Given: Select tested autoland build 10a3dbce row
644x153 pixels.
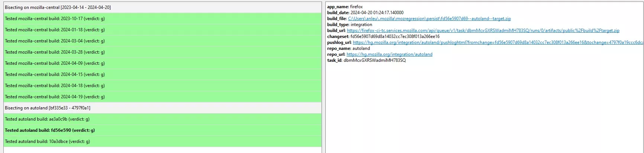Looking at the screenshot, I should coord(162,141).
